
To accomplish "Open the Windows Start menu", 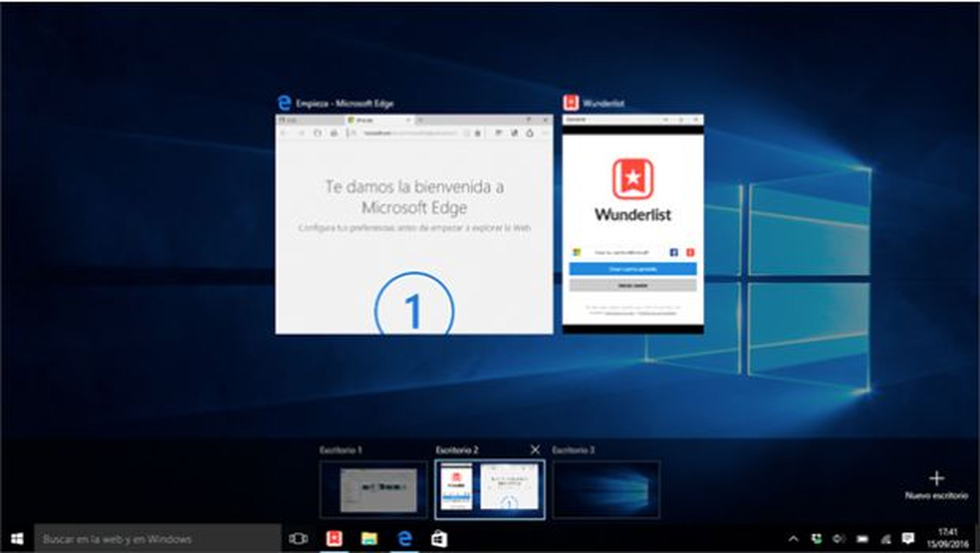I will 17,538.
